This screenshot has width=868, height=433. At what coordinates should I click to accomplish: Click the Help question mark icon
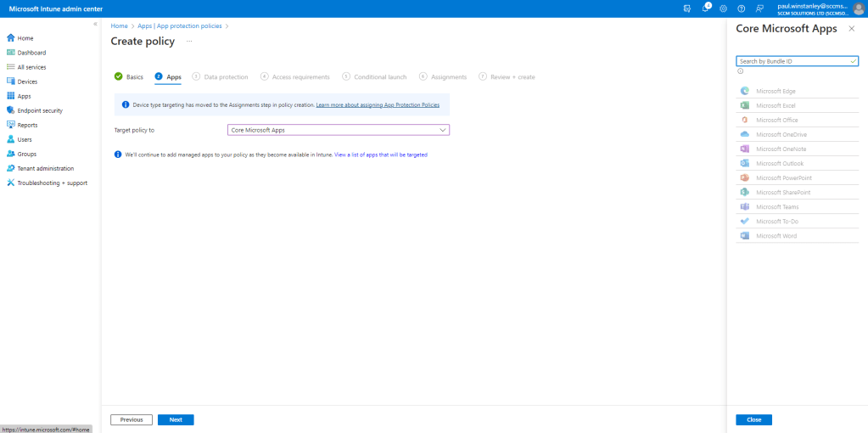tap(741, 8)
